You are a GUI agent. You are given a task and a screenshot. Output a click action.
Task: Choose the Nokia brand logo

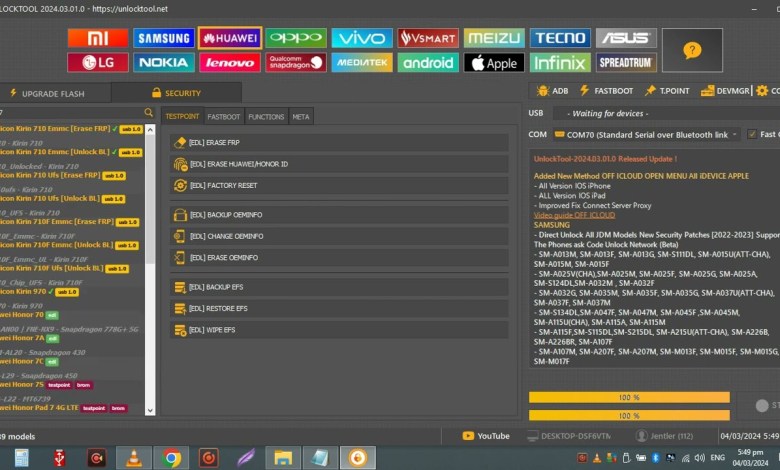click(164, 63)
